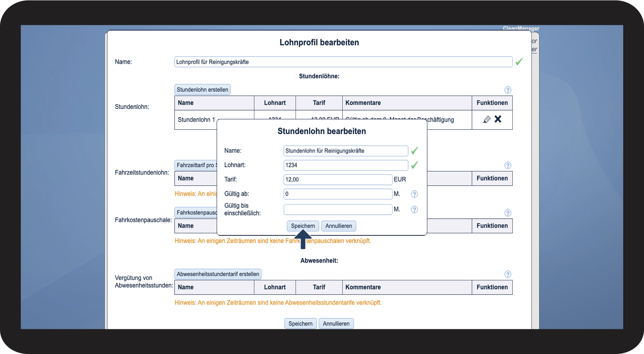The image size is (644, 354).
Task: Open help icon in the Abwesenheit section
Action: (x=508, y=275)
